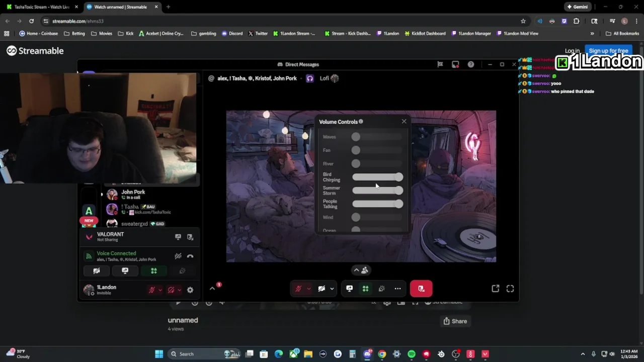Open Gemini button in Chrome

click(x=577, y=7)
